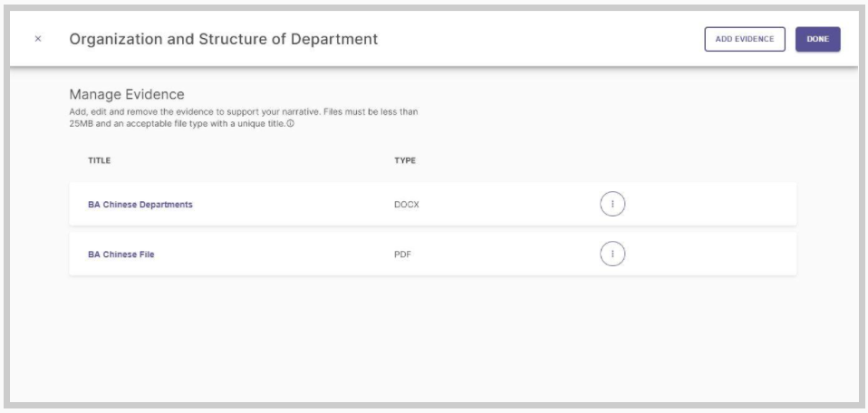Click the Add Evidence button

[x=745, y=39]
